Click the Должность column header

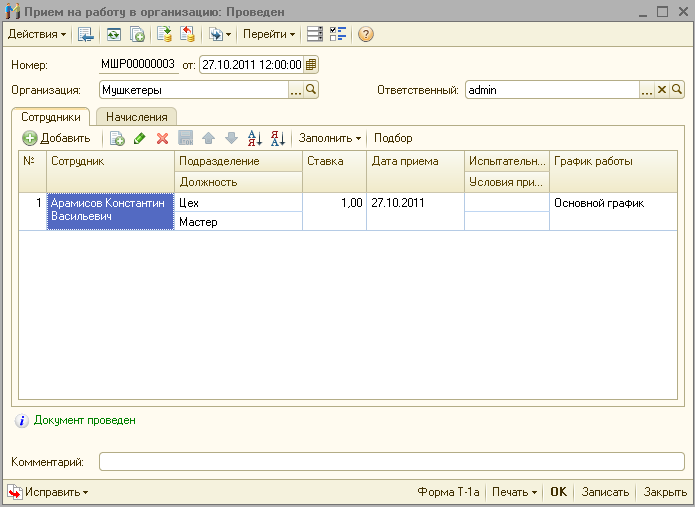click(238, 182)
